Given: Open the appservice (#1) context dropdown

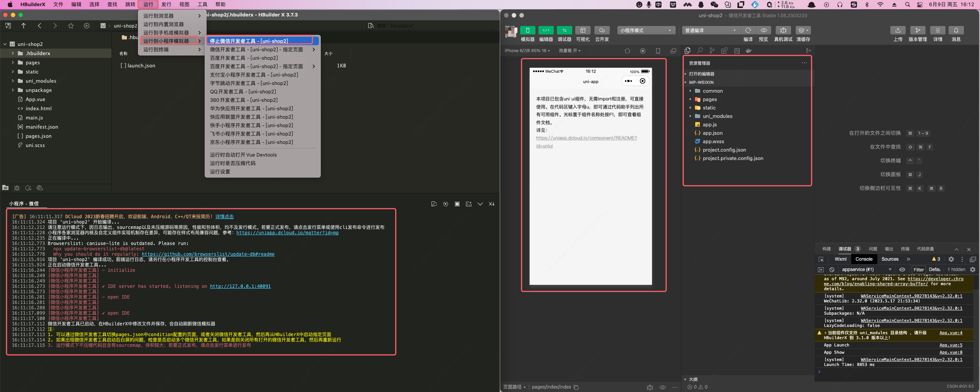Looking at the screenshot, I should (x=867, y=269).
